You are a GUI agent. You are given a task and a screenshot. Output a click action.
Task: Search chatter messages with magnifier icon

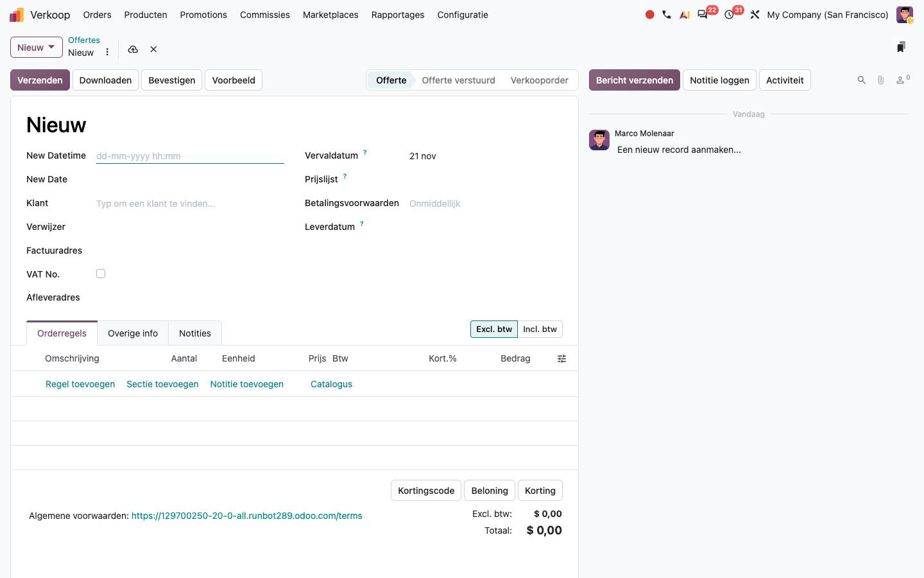point(862,80)
